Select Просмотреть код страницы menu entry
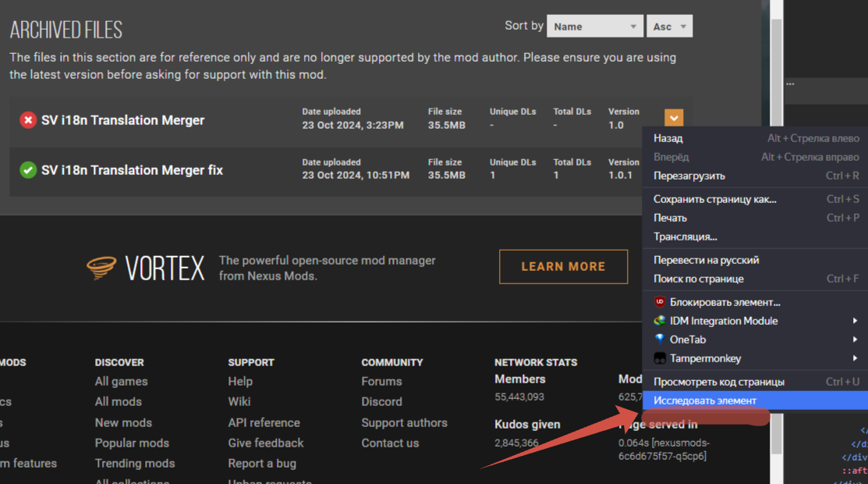 click(x=719, y=382)
